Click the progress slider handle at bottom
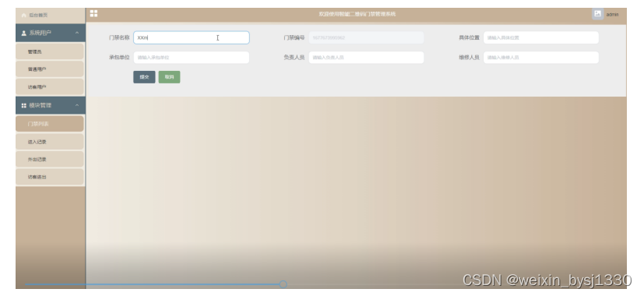Image resolution: width=644 pixels, height=296 pixels. (283, 284)
